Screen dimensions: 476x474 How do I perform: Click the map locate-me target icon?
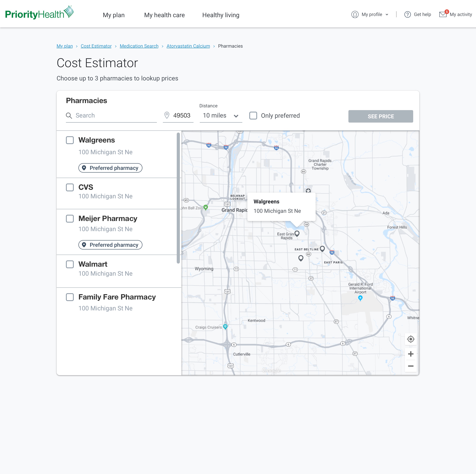coord(410,339)
